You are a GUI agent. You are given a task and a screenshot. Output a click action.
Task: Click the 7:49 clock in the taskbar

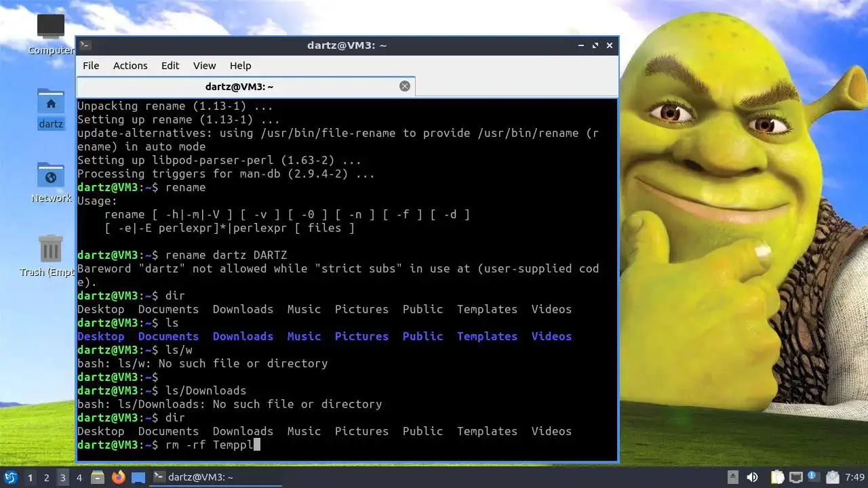pos(855,478)
